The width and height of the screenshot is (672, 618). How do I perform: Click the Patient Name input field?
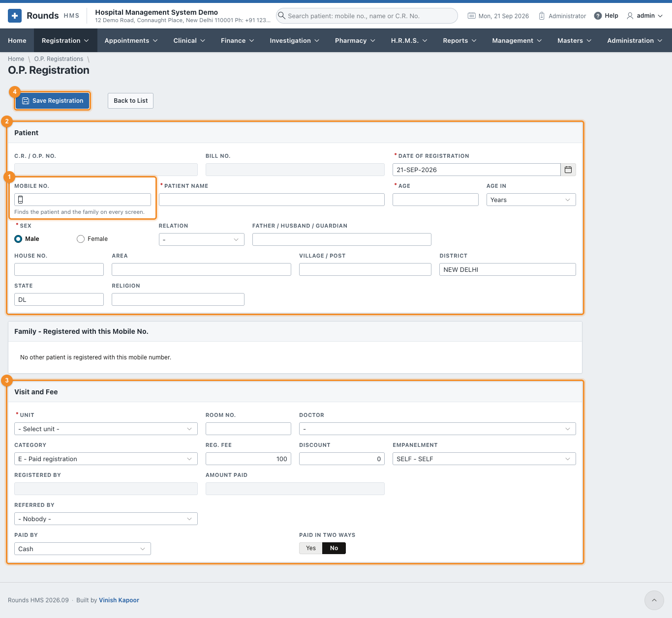click(x=272, y=200)
